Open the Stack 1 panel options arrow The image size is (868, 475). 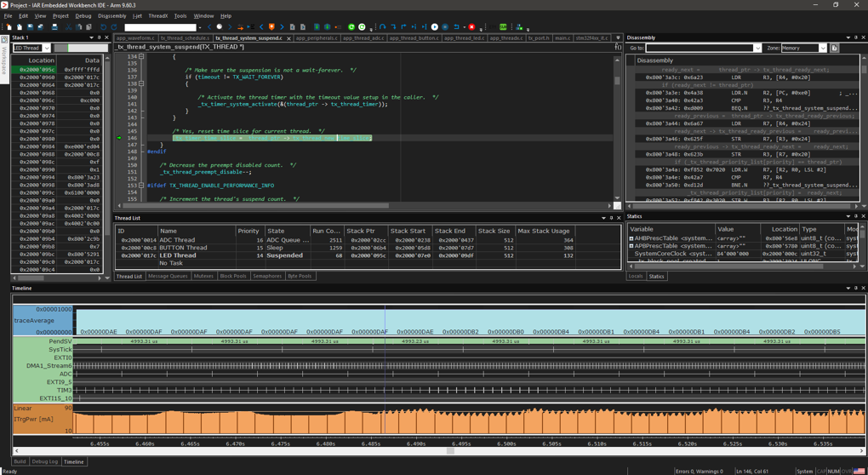pos(91,37)
